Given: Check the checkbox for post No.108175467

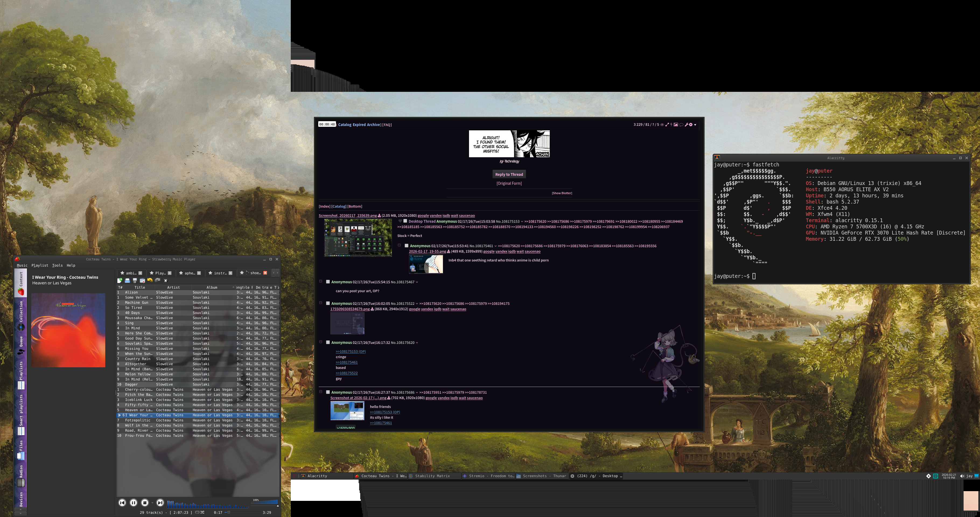Looking at the screenshot, I should point(328,282).
